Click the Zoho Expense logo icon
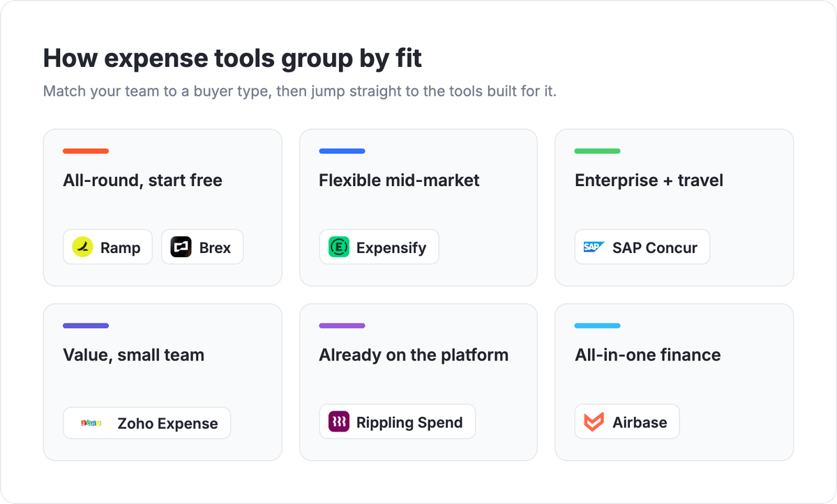The width and height of the screenshot is (837, 504). pyautogui.click(x=91, y=423)
